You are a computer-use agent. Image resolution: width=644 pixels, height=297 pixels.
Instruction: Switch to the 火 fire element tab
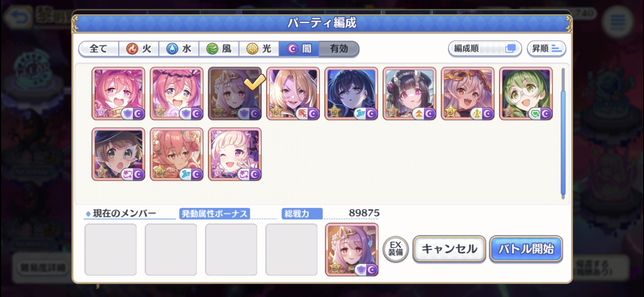139,49
